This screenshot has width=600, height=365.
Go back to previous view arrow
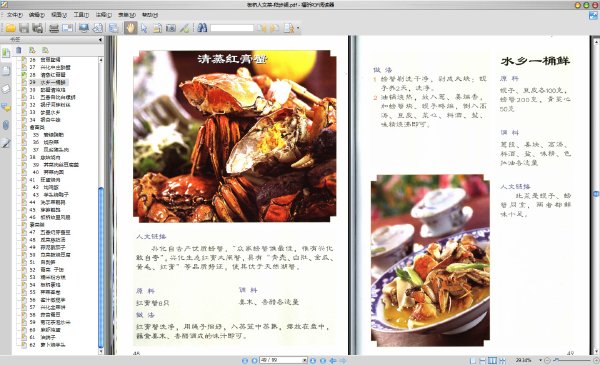pos(333,360)
